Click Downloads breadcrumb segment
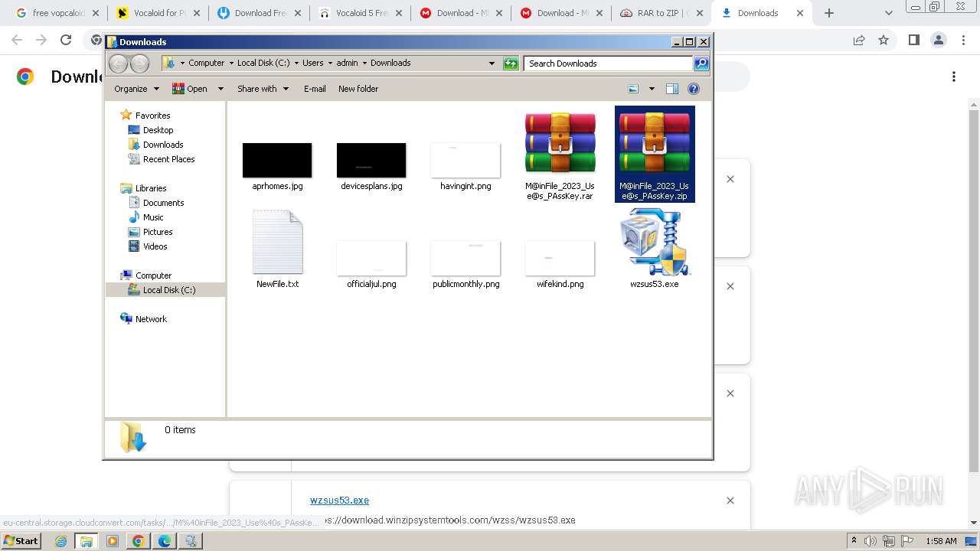 390,64
